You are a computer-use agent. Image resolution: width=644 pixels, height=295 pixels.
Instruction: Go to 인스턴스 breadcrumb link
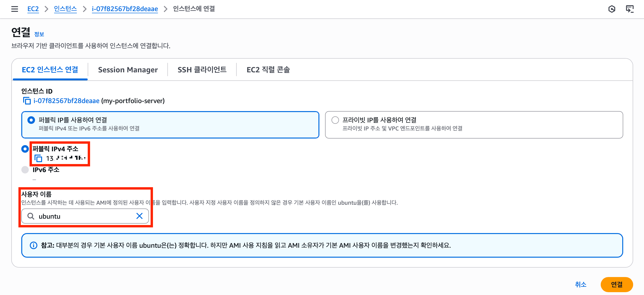(x=65, y=9)
